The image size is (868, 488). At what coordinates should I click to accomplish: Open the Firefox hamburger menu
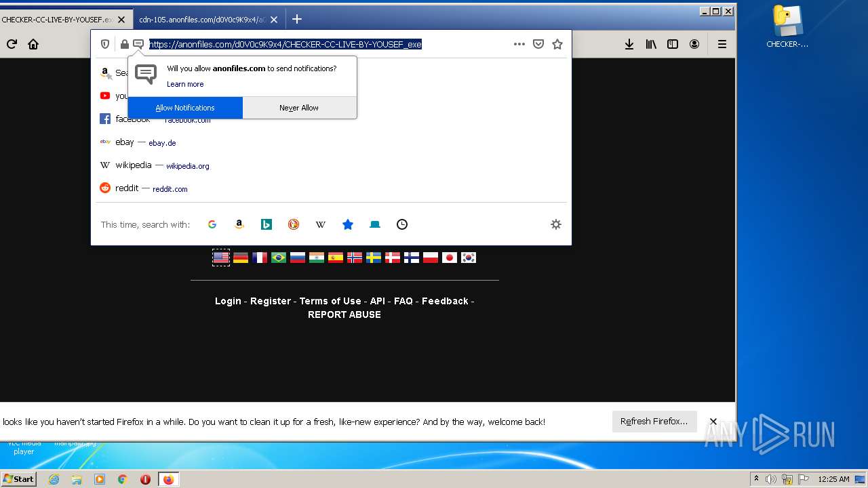(x=722, y=44)
